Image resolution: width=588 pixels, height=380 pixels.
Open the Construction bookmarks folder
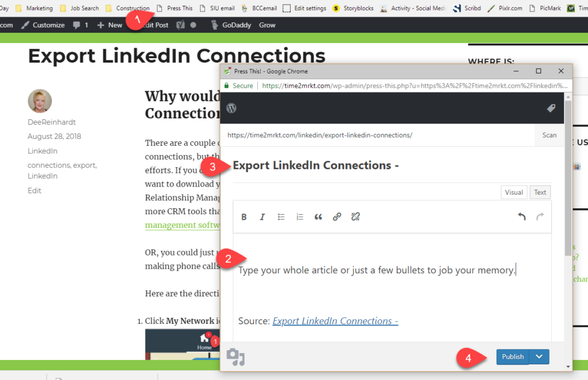127,8
